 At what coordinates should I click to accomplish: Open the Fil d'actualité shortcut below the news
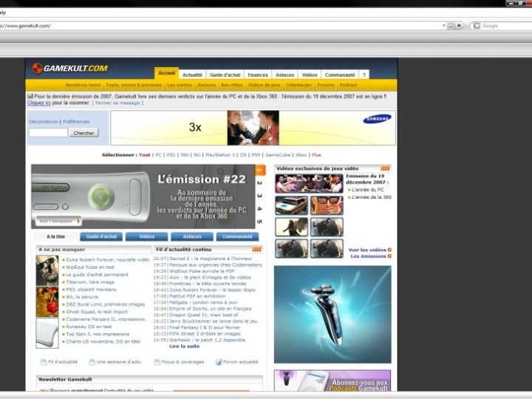59,362
